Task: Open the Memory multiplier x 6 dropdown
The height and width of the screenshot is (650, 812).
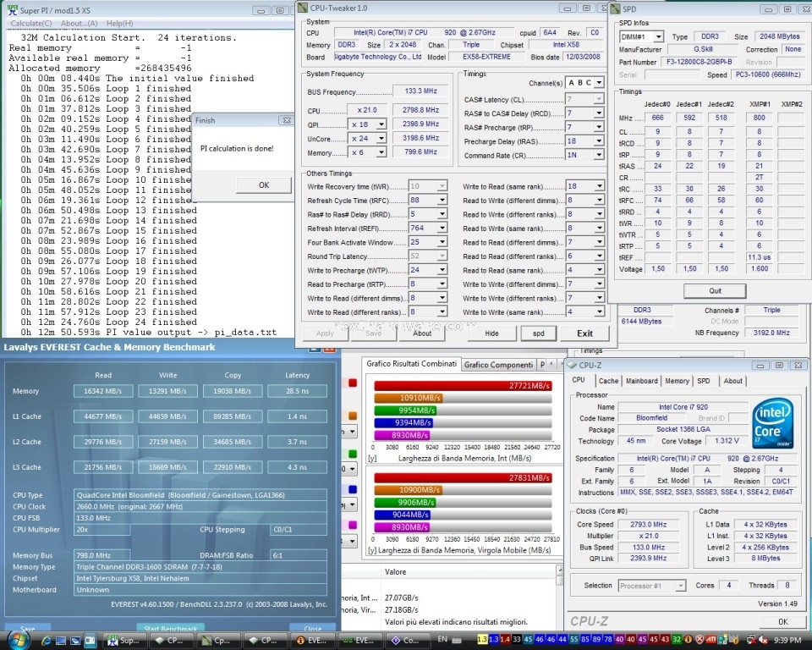Action: pos(381,152)
